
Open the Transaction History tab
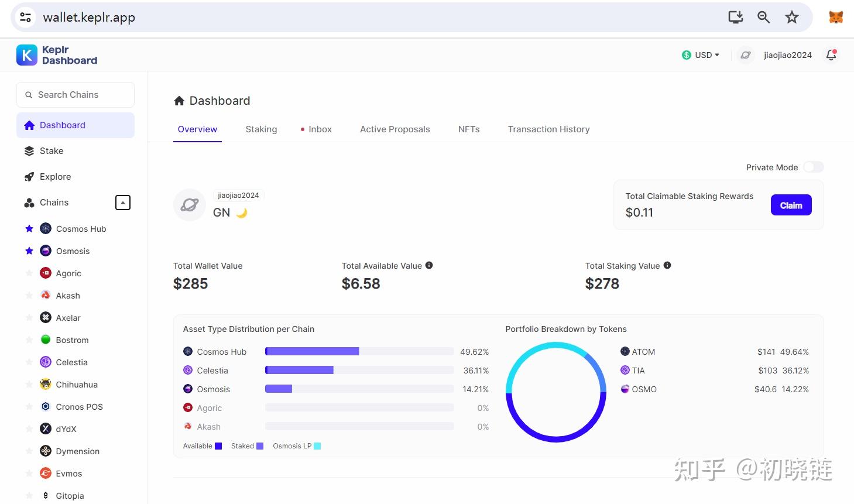548,129
